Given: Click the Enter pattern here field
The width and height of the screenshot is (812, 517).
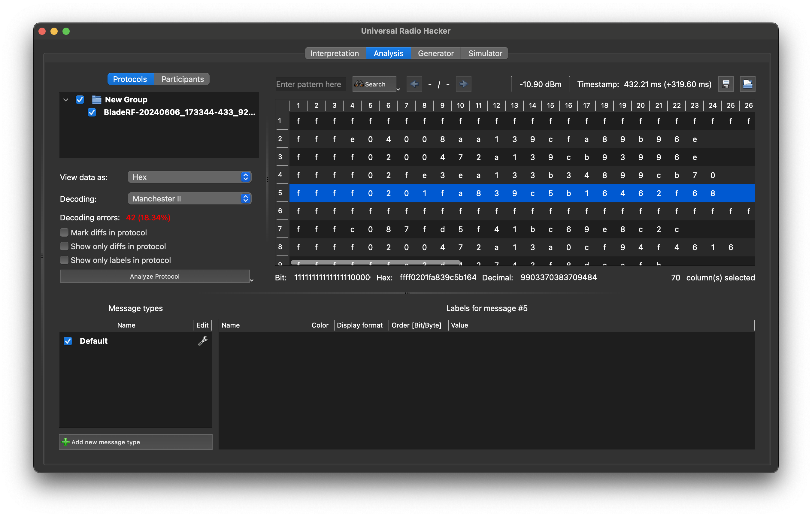Looking at the screenshot, I should point(310,84).
